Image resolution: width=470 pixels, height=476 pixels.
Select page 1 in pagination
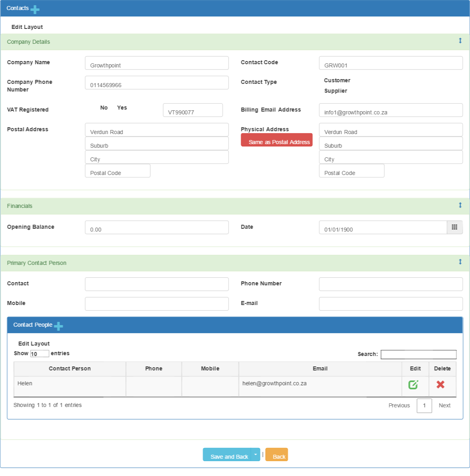click(424, 406)
